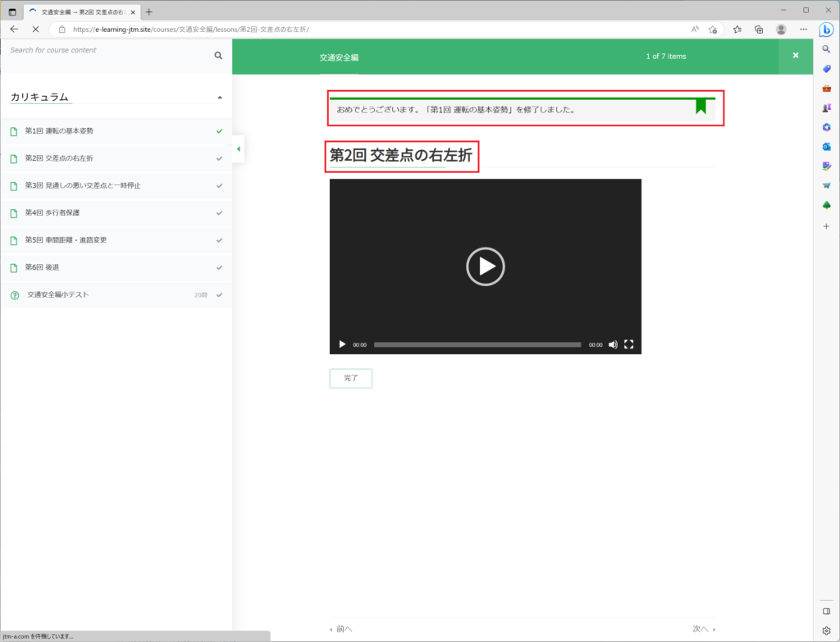Image resolution: width=840 pixels, height=642 pixels.
Task: Click the browser back arrow
Action: click(14, 29)
